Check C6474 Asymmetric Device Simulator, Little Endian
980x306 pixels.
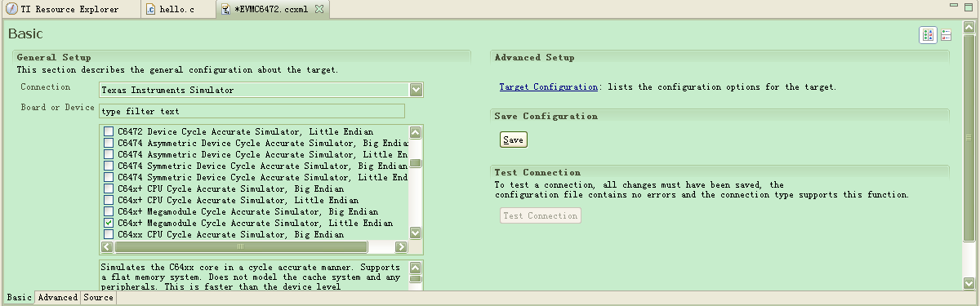[108, 154]
